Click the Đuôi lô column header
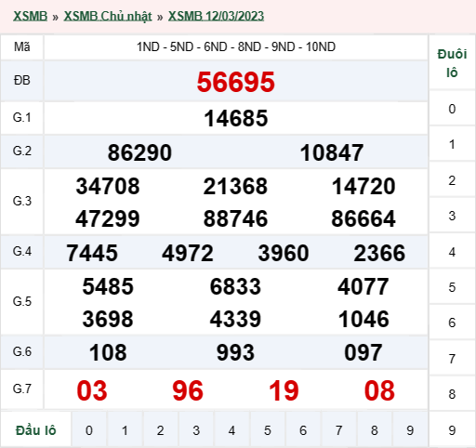The image size is (476, 448). 452,63
